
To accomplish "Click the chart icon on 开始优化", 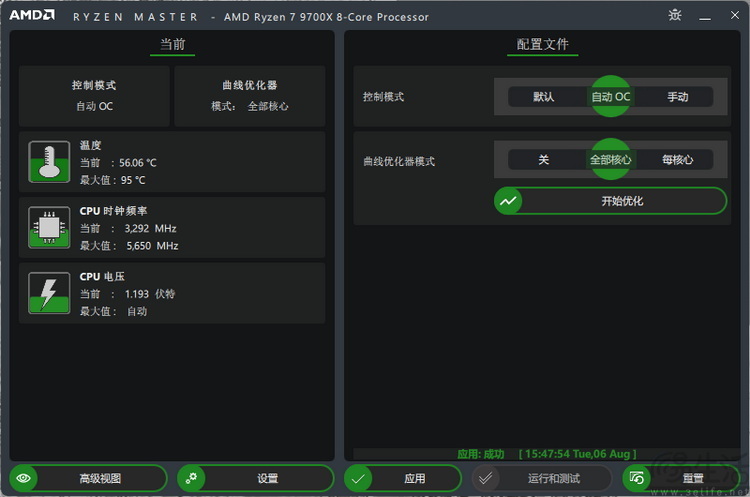I will 508,201.
